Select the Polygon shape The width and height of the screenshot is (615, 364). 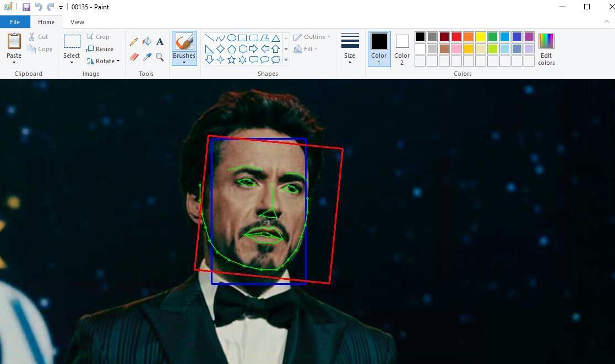(x=265, y=38)
